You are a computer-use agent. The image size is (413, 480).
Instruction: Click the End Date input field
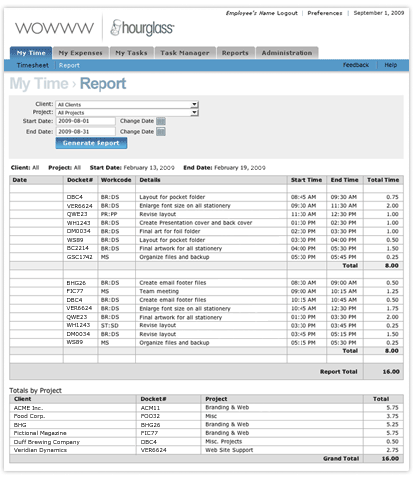pos(86,132)
